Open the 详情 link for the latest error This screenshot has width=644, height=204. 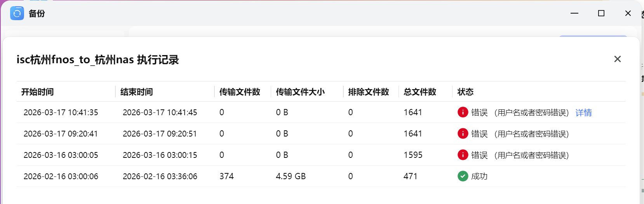click(x=583, y=112)
